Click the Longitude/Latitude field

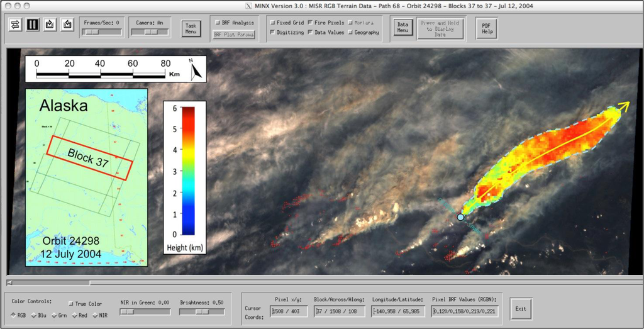point(398,312)
